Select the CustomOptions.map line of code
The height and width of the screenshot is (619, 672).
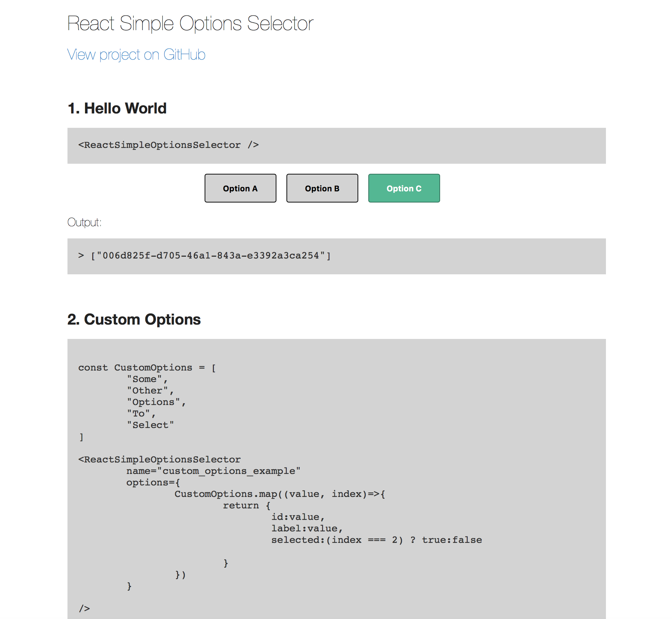pyautogui.click(x=279, y=494)
